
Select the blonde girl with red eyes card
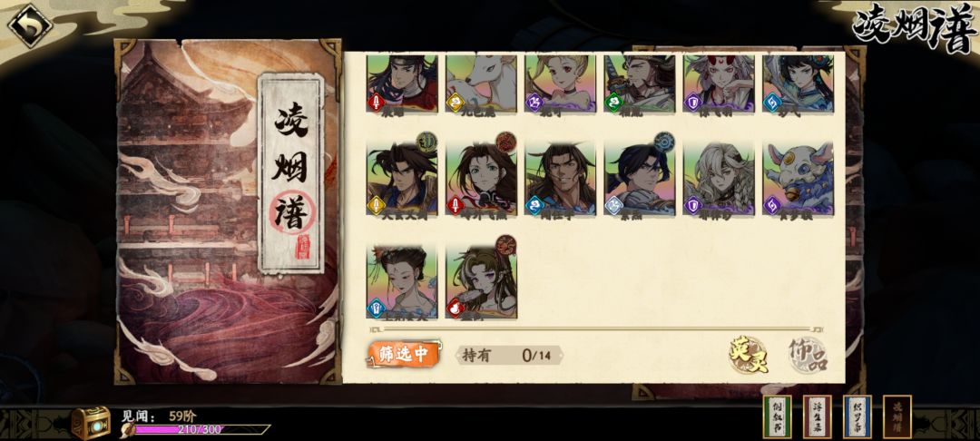tap(561, 83)
